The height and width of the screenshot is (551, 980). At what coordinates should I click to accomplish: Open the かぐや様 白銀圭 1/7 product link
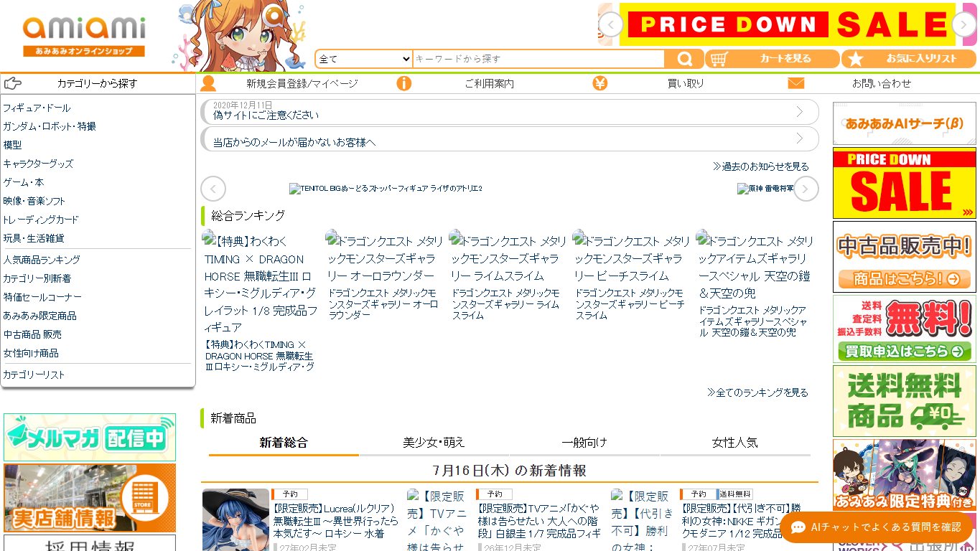pyautogui.click(x=538, y=521)
